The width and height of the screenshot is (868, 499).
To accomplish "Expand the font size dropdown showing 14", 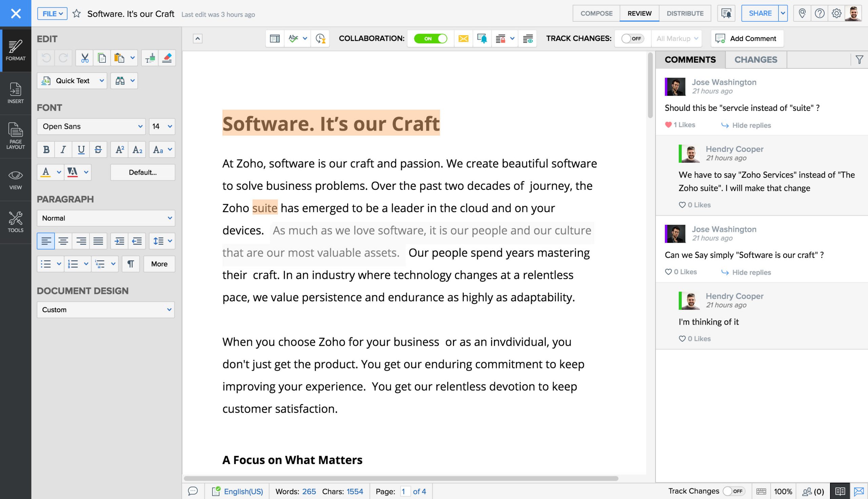I will pos(169,126).
